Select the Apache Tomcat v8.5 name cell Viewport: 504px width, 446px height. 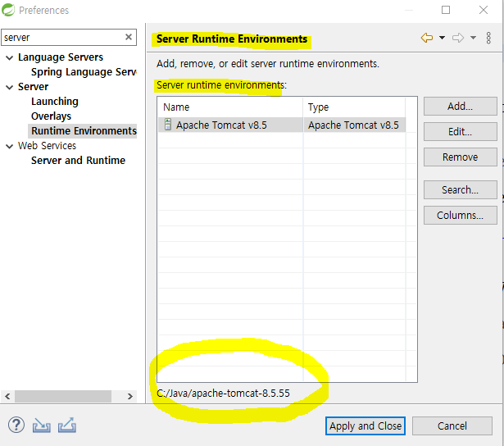coord(230,125)
